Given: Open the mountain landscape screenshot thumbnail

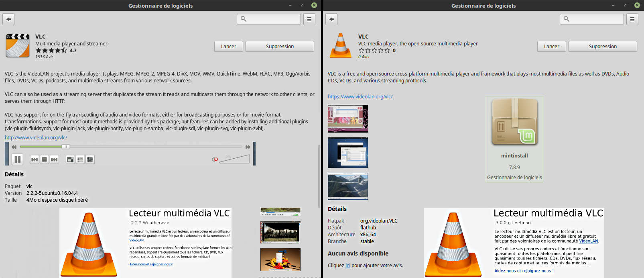Looking at the screenshot, I should coord(348,186).
